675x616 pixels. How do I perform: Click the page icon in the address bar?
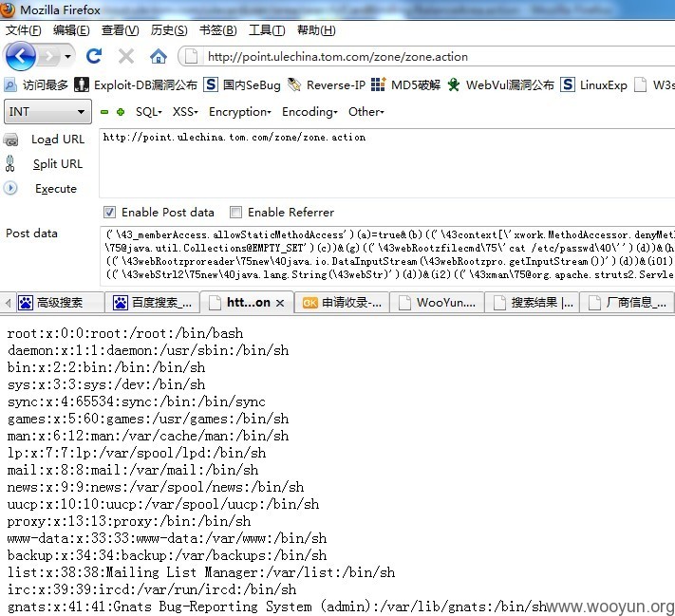(192, 56)
